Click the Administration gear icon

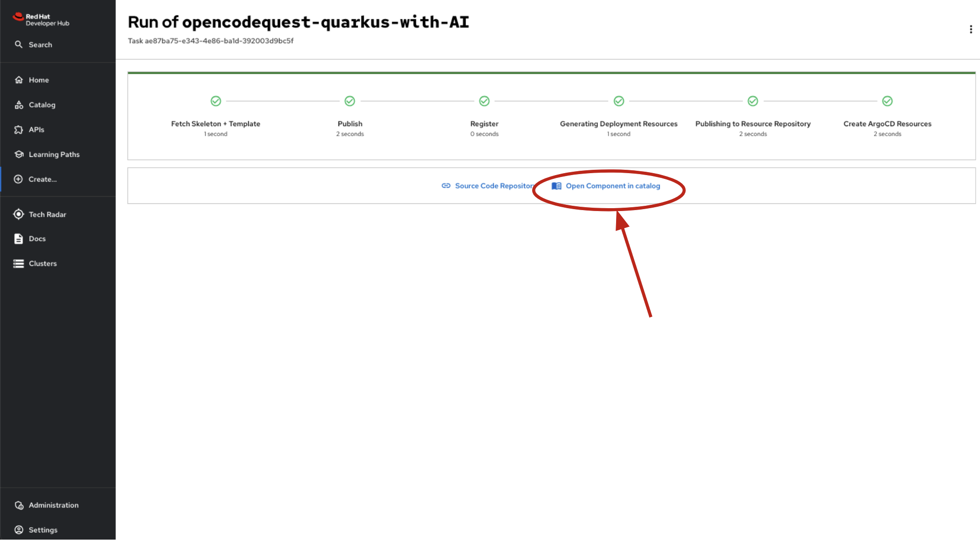(x=19, y=506)
